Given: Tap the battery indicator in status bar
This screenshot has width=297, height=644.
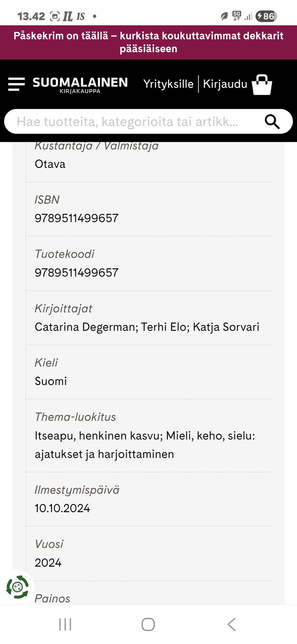Looking at the screenshot, I should pos(266,16).
